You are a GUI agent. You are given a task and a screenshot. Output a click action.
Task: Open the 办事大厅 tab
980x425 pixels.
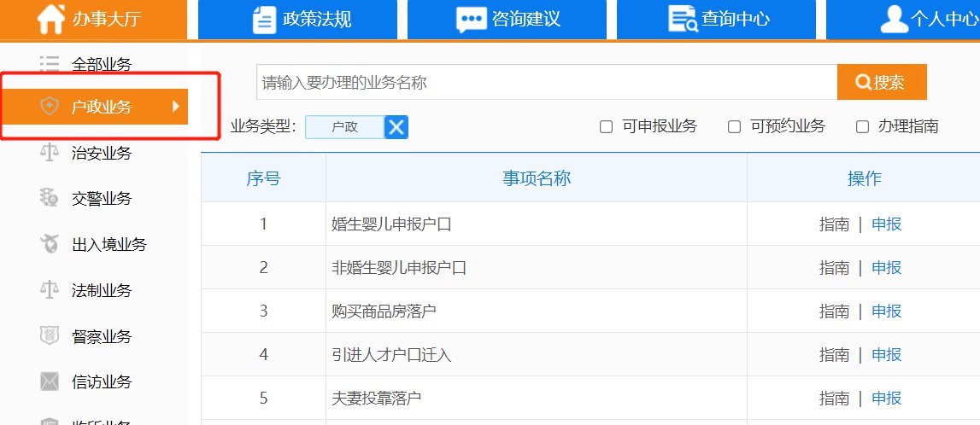(x=93, y=20)
